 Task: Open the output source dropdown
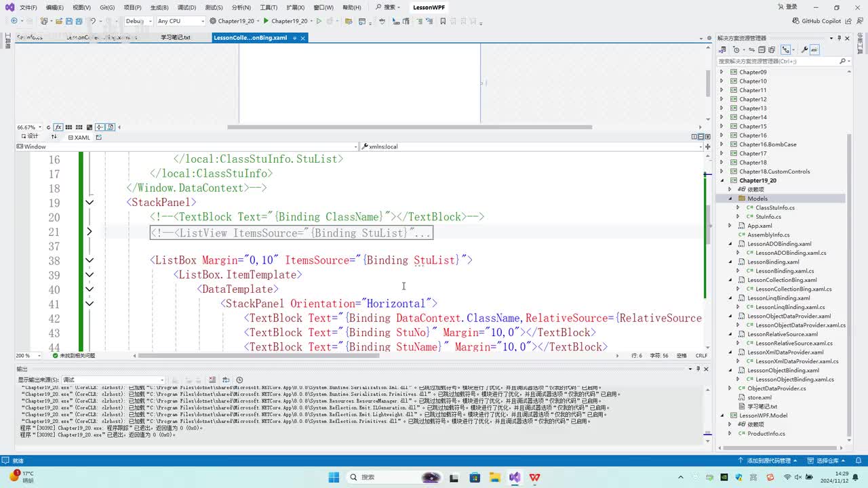point(113,380)
